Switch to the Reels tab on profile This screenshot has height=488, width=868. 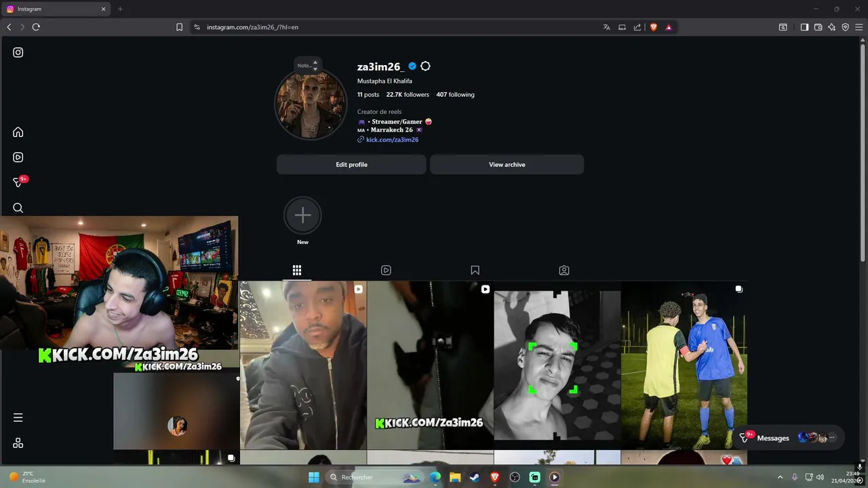(x=386, y=270)
